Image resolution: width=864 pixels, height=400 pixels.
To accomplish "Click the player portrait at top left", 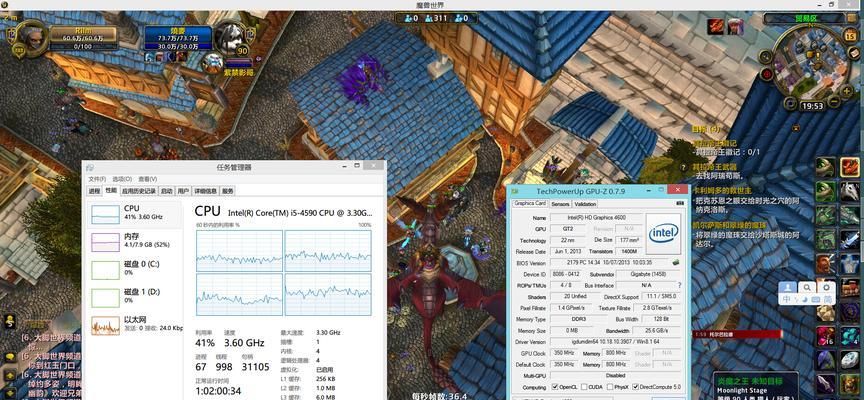I will coord(32,36).
